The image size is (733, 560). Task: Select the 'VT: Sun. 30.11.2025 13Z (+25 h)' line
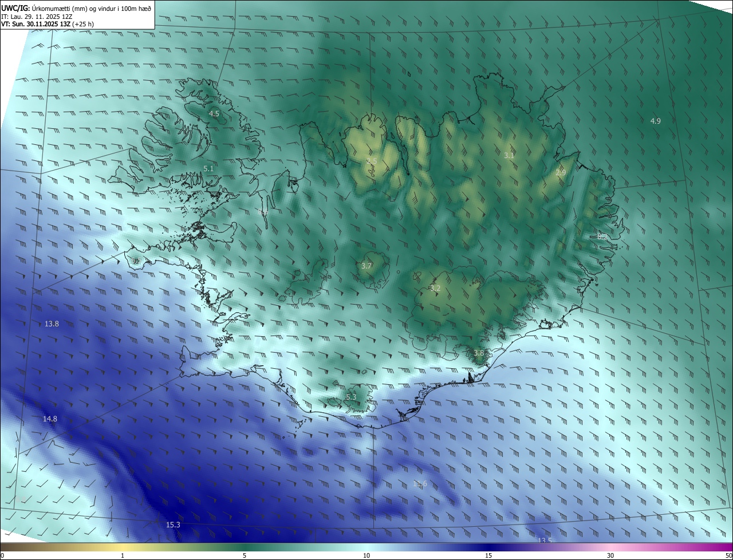coord(48,24)
